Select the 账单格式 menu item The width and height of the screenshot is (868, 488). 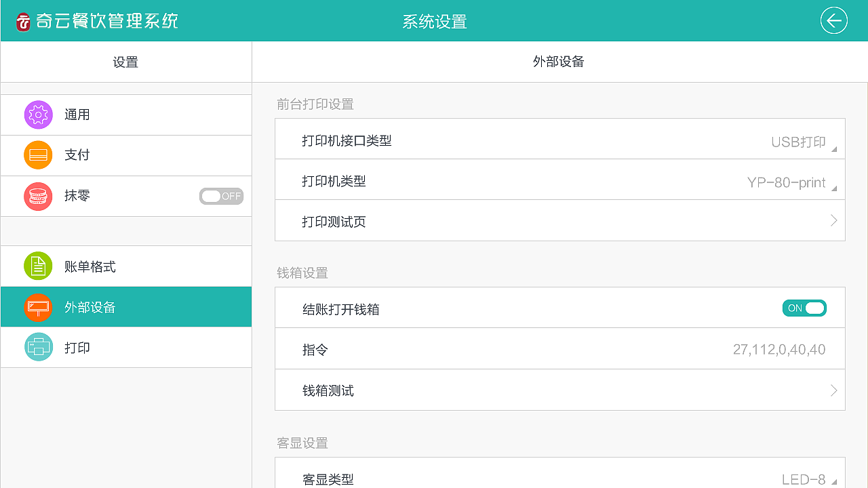90,266
